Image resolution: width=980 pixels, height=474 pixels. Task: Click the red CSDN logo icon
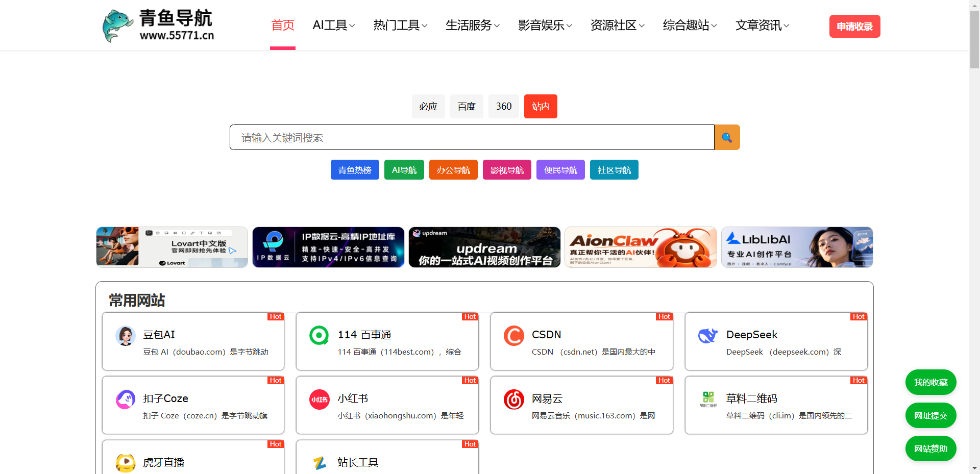pyautogui.click(x=514, y=336)
